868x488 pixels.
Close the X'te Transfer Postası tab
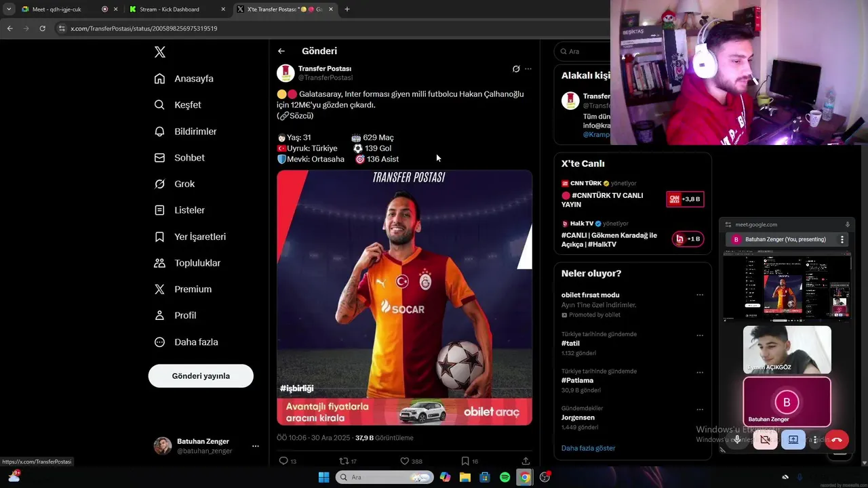(x=331, y=9)
